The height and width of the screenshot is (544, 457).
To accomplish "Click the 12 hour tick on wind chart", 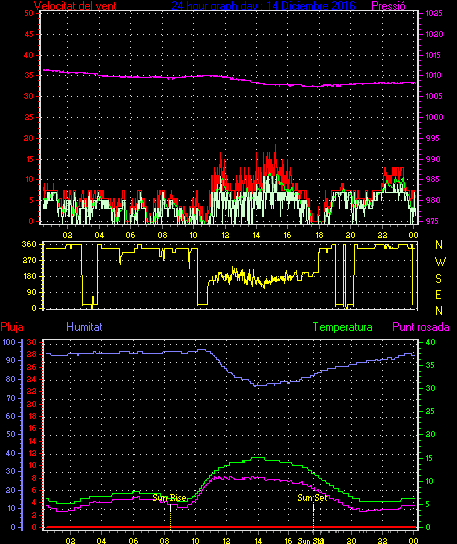I will pyautogui.click(x=226, y=235).
